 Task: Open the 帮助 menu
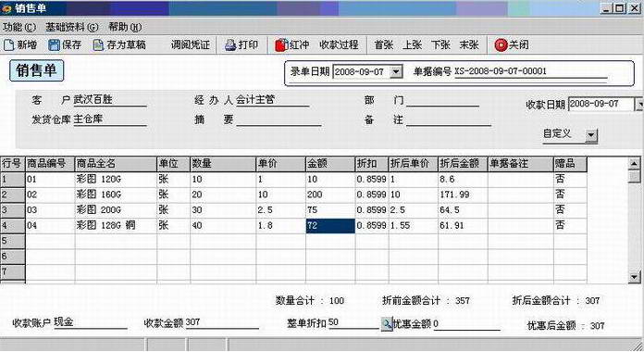tap(125, 27)
